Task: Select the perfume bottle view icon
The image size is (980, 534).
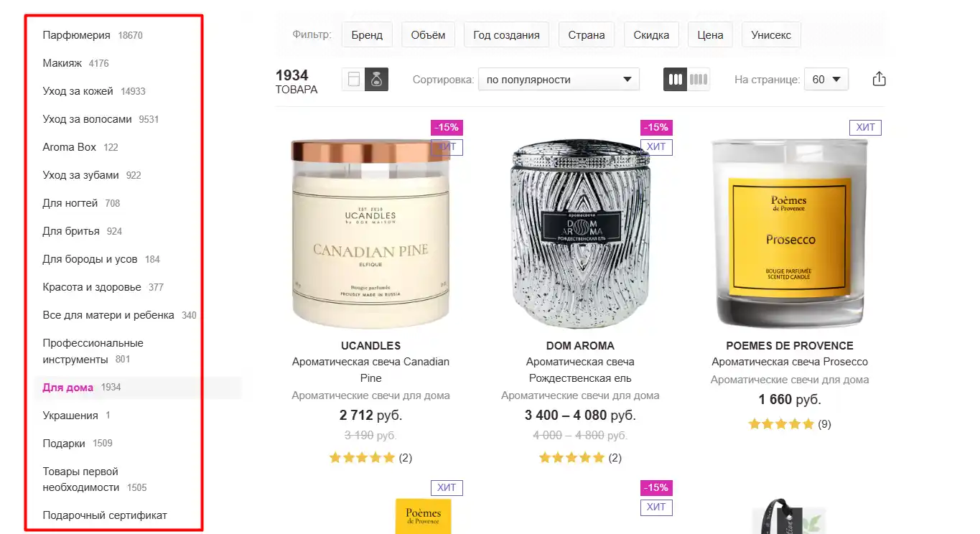Action: pyautogui.click(x=376, y=79)
